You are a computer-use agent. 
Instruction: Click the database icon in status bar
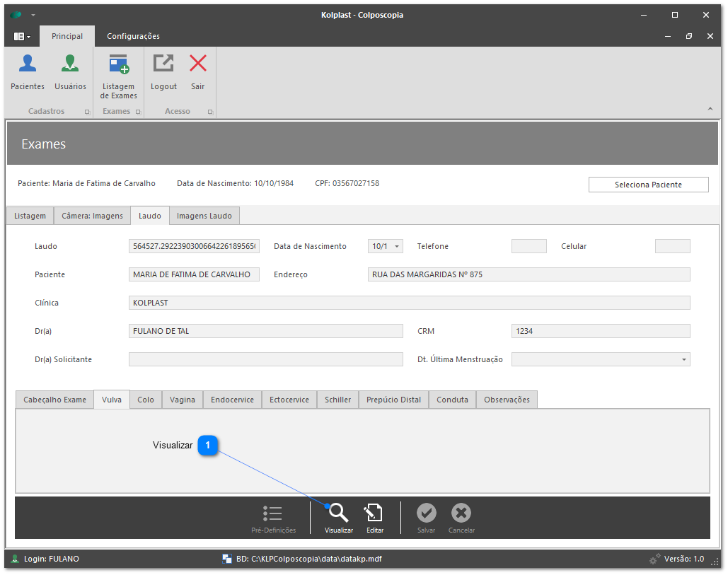coord(227,559)
